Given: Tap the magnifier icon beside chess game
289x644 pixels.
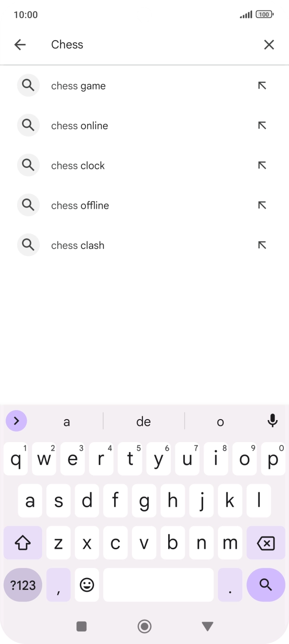Looking at the screenshot, I should (x=28, y=85).
